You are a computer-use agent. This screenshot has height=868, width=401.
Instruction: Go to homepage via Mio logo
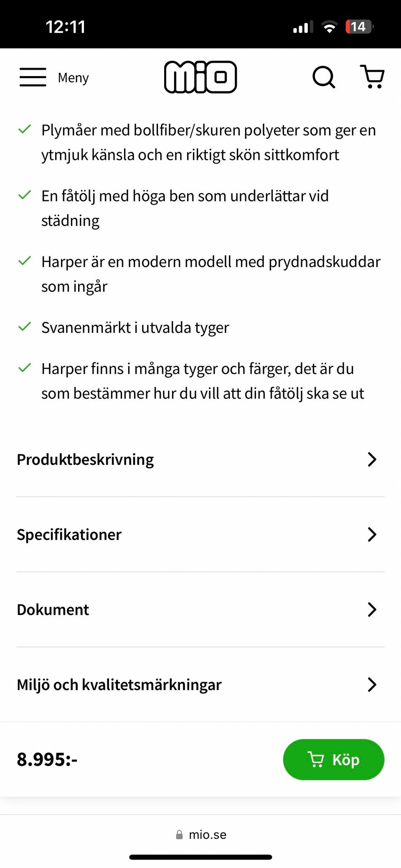(x=200, y=77)
